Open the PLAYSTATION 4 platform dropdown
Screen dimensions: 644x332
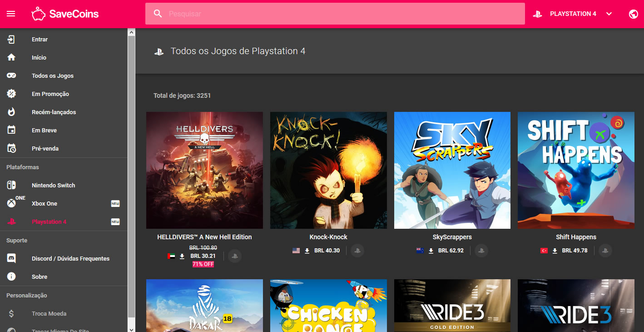[574, 14]
